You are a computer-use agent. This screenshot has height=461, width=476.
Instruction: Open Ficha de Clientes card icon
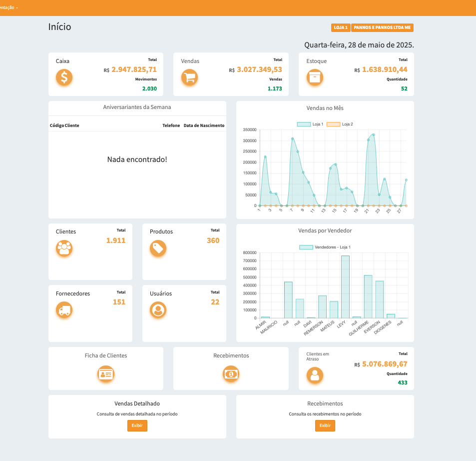click(106, 373)
